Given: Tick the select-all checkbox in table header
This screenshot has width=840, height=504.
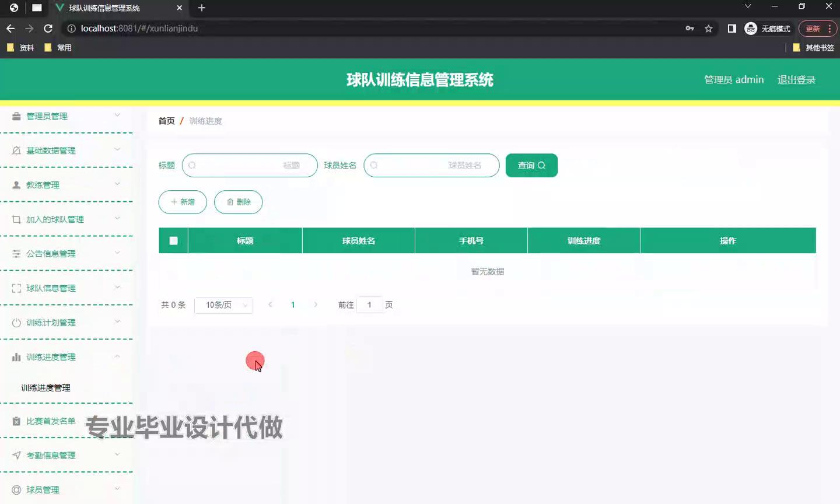Looking at the screenshot, I should (173, 240).
